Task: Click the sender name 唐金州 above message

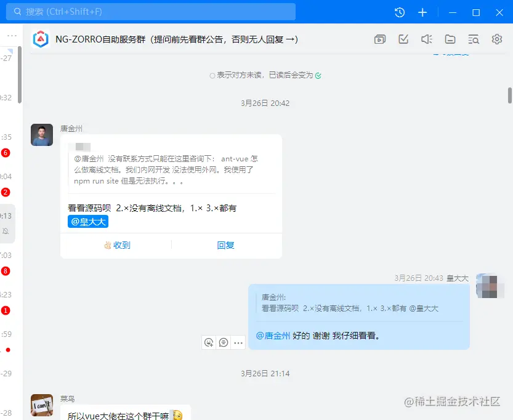Action: click(71, 129)
